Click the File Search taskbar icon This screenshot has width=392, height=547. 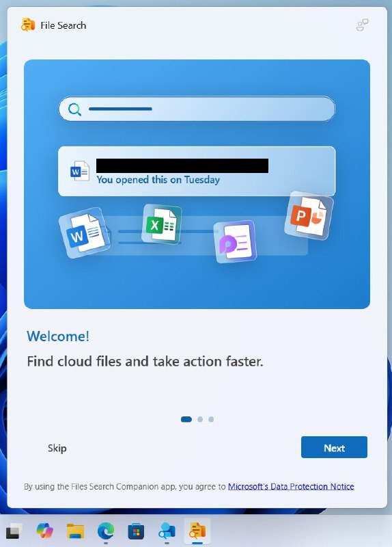[197, 531]
